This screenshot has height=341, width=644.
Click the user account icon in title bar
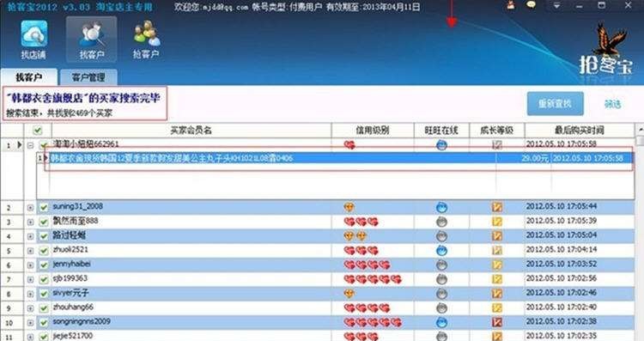511,5
